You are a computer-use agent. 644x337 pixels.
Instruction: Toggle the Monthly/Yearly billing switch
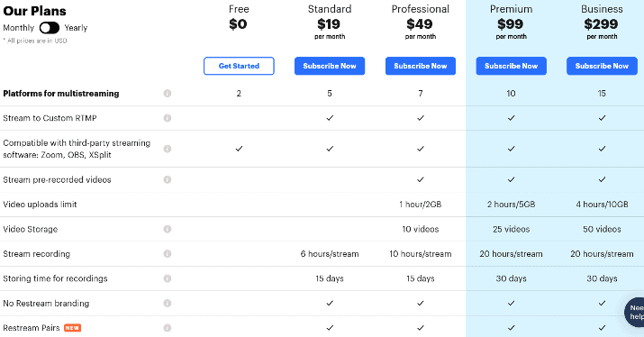pos(50,28)
